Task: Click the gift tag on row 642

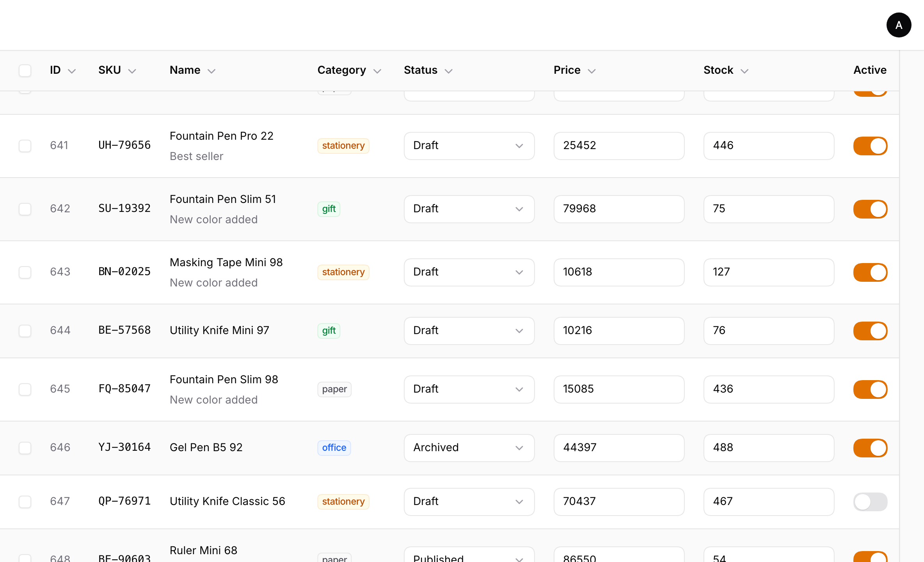Action: (329, 209)
